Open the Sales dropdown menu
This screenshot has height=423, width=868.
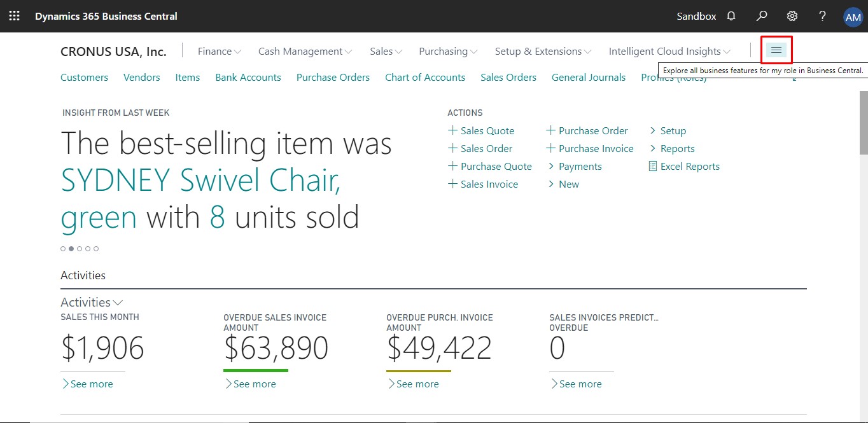(x=386, y=52)
